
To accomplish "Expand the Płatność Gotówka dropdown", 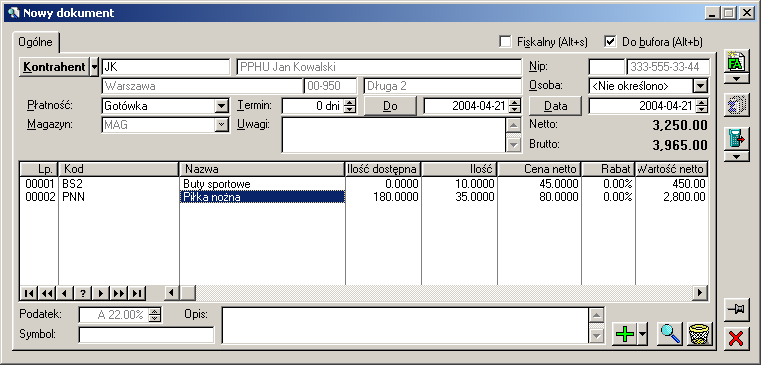I will (221, 105).
